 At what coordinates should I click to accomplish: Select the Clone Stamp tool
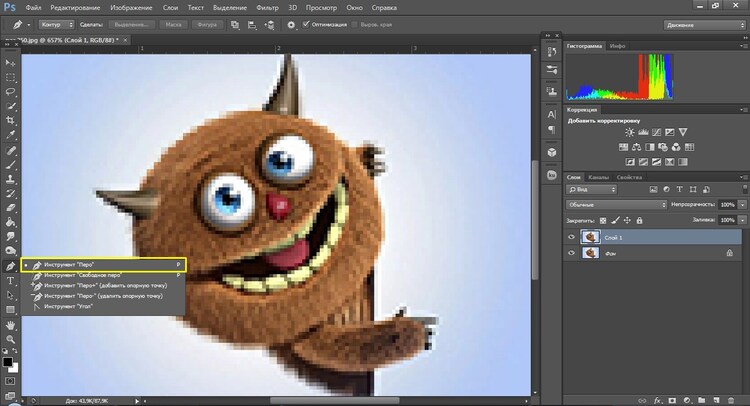[10, 179]
